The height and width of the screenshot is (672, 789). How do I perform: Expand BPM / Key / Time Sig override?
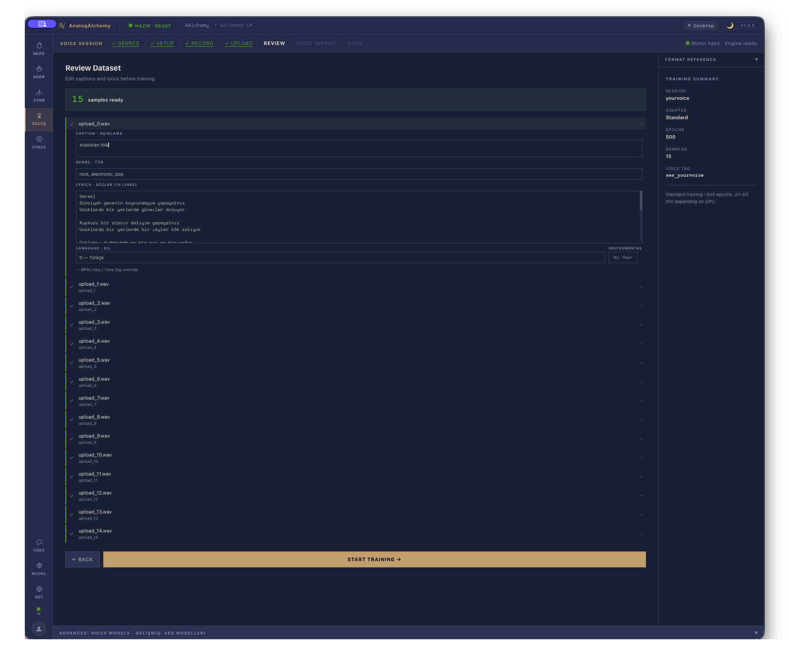[x=107, y=270]
